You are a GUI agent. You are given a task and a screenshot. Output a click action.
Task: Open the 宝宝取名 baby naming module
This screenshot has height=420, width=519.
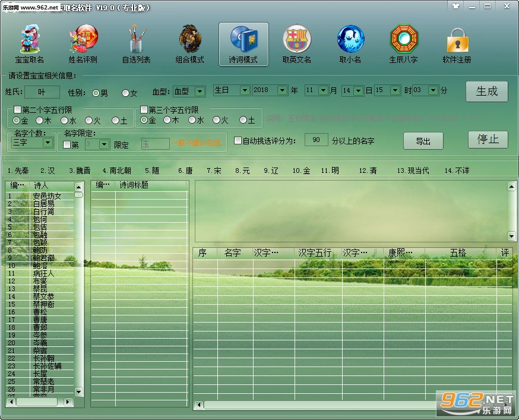point(30,44)
